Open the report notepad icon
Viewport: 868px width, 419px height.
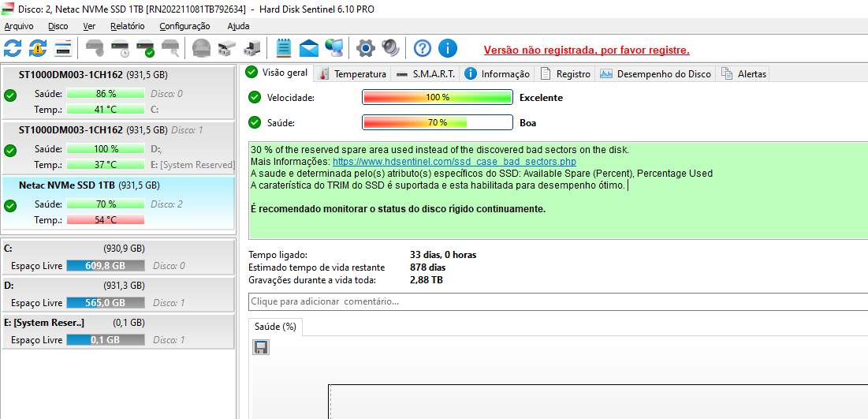pos(284,48)
